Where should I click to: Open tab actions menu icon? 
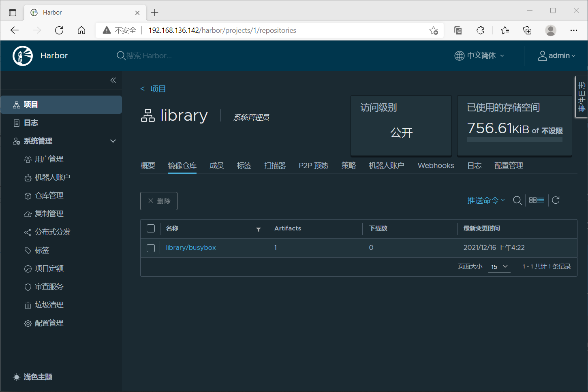click(13, 13)
